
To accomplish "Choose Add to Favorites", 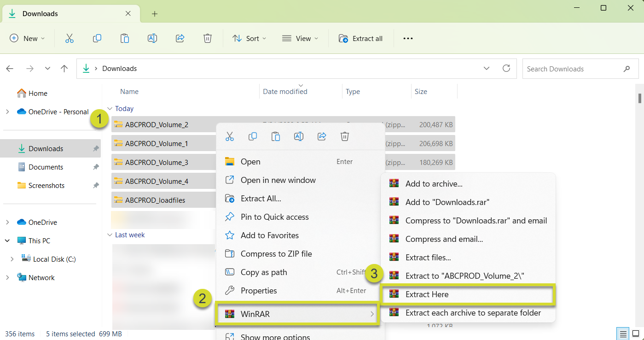I will click(x=300, y=235).
